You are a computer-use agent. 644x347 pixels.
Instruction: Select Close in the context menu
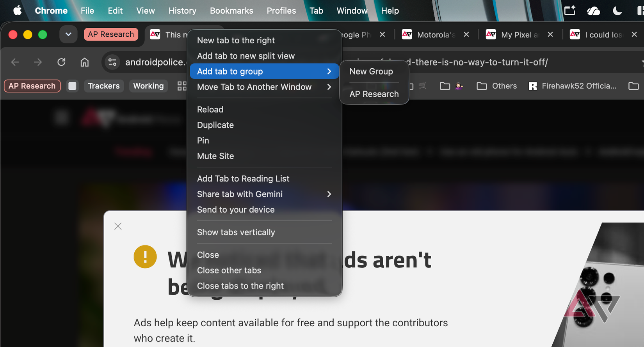264,255
